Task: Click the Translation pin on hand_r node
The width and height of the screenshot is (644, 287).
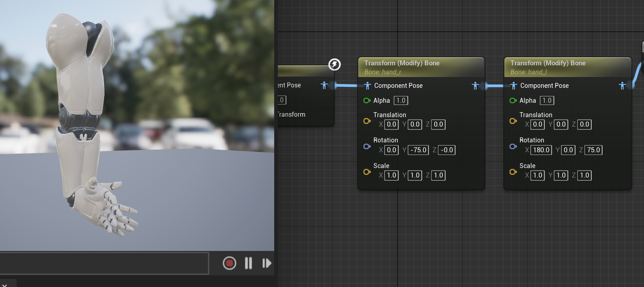Action: click(367, 121)
